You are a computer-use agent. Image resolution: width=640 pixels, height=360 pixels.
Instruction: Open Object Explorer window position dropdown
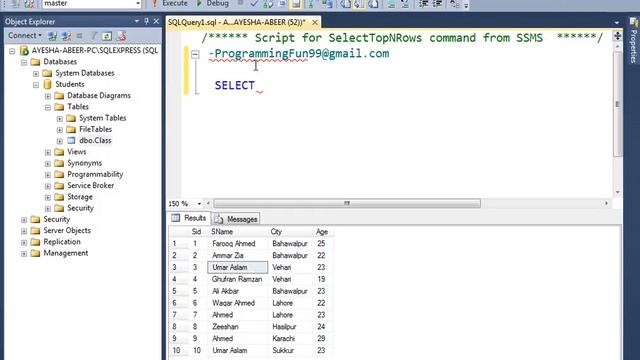(x=137, y=21)
